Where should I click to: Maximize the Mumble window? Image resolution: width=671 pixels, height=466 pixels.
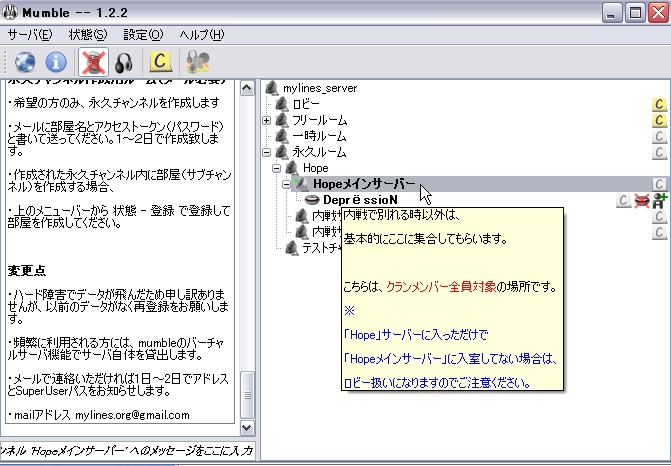pos(635,12)
